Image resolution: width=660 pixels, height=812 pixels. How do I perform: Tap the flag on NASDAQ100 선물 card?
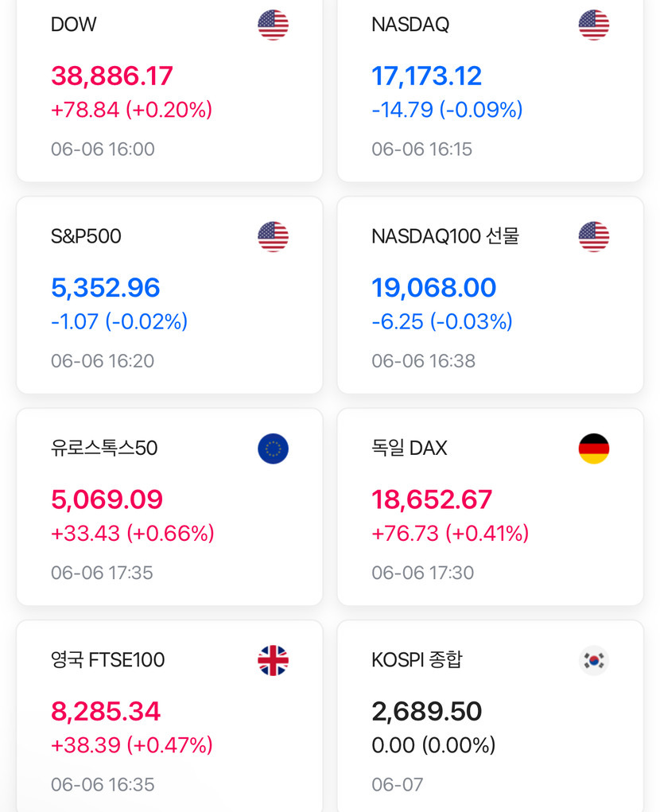[x=593, y=237]
